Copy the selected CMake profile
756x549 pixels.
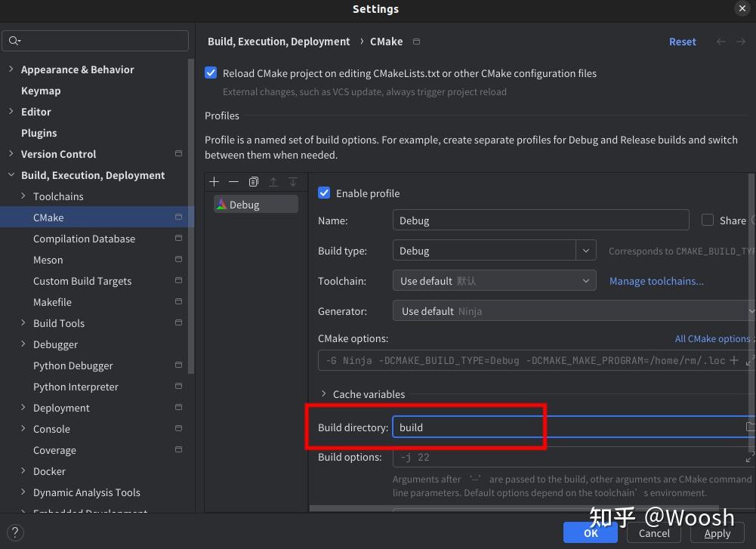coord(254,182)
